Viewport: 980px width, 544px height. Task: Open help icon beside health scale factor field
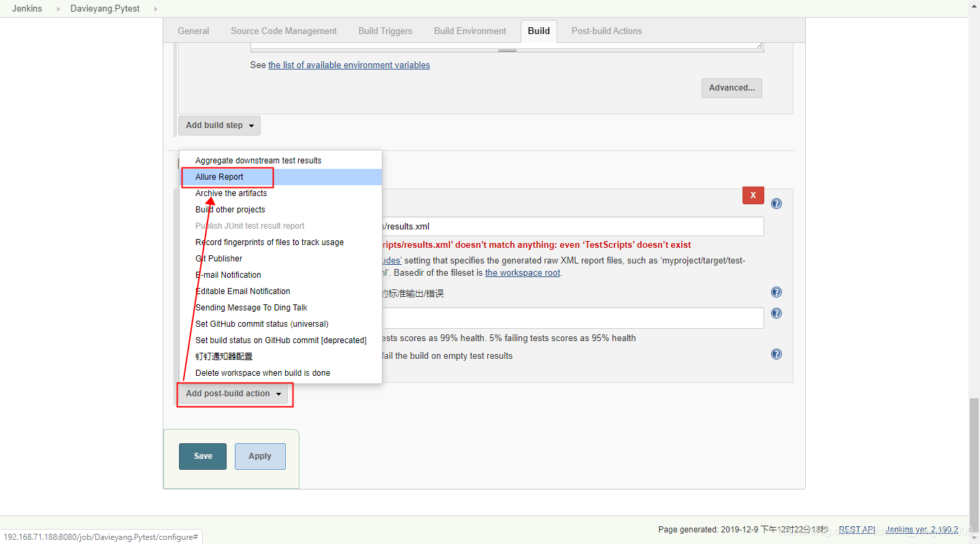pyautogui.click(x=777, y=313)
